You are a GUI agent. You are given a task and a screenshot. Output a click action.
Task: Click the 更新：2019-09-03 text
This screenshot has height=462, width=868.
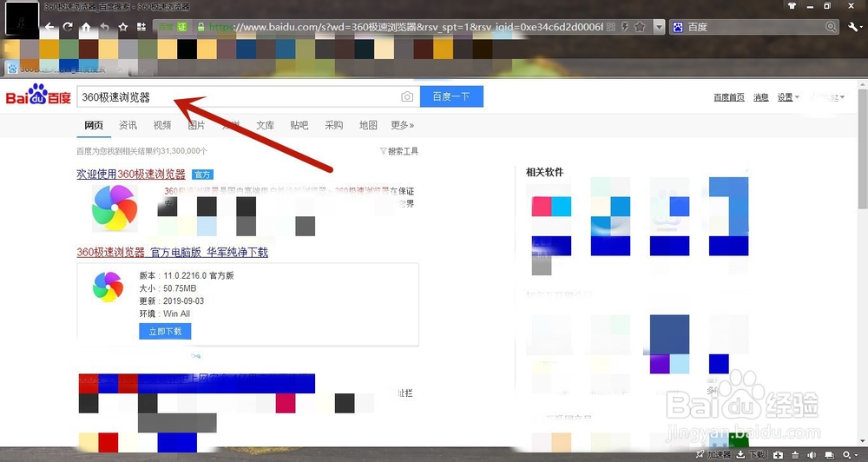point(172,300)
